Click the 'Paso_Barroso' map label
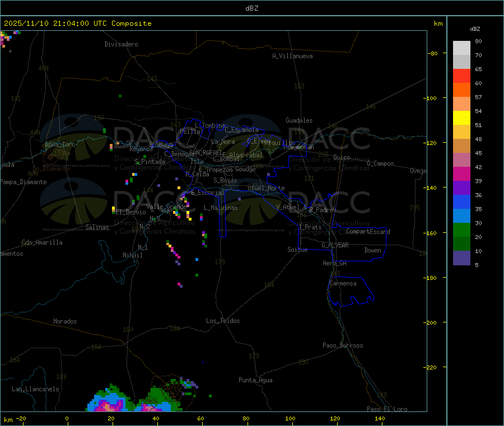This screenshot has height=426, width=504. pos(343,345)
